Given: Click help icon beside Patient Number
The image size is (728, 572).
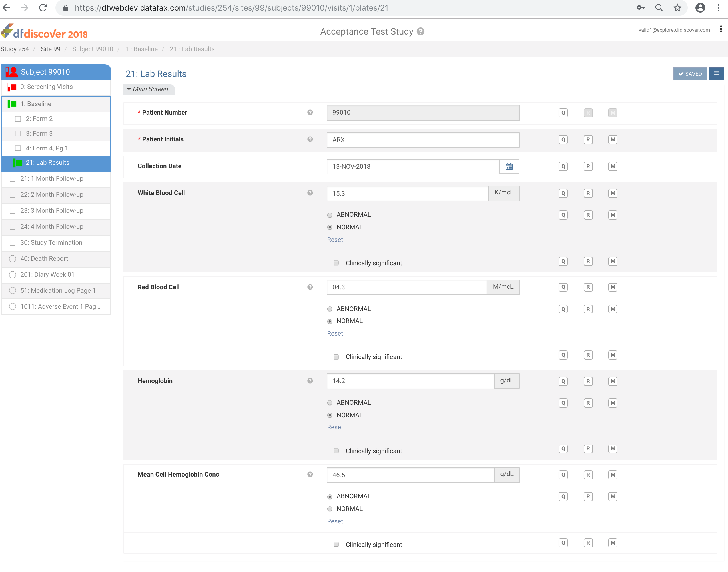Looking at the screenshot, I should [310, 113].
